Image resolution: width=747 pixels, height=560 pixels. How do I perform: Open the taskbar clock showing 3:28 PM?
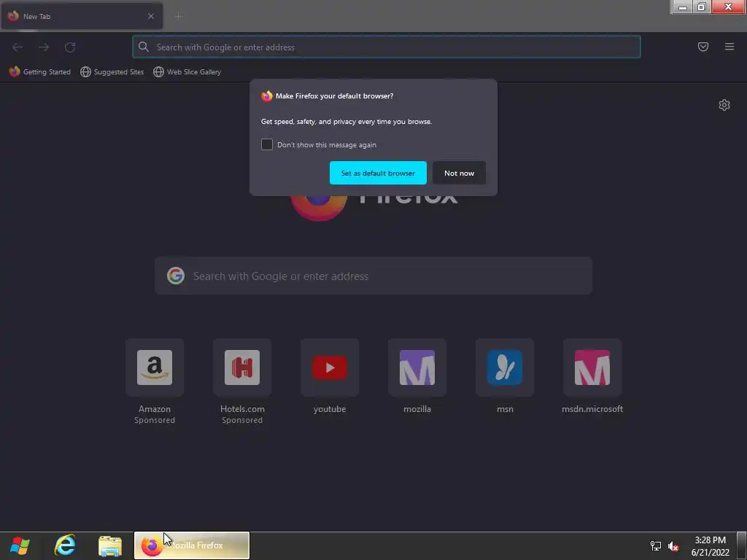(710, 545)
